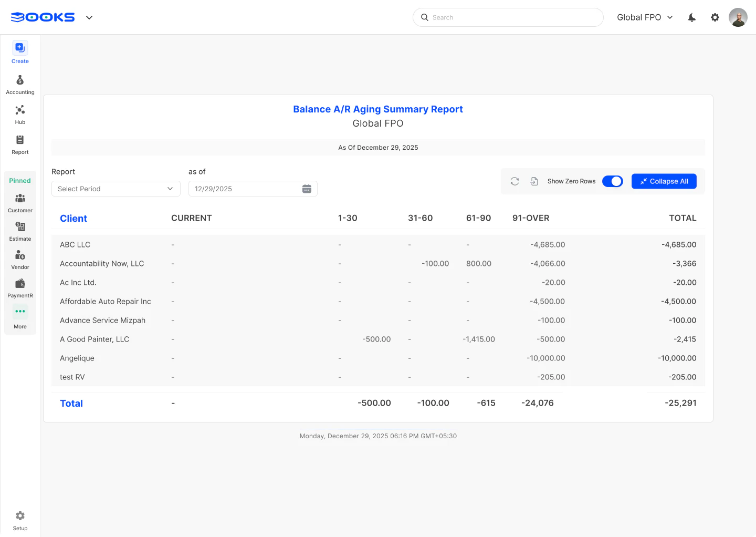756x537 pixels.
Task: Select Advance Service Mizpah client
Action: coord(103,321)
